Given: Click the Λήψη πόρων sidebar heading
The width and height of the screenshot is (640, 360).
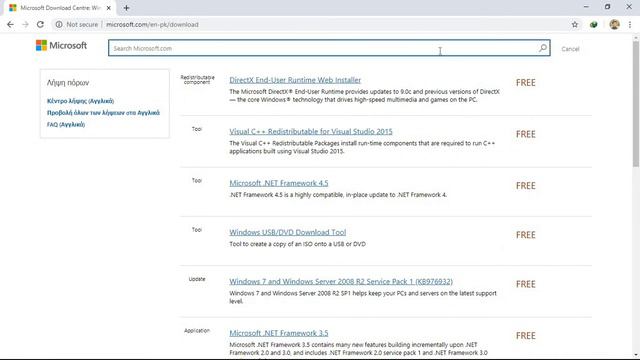Looking at the screenshot, I should tap(68, 83).
